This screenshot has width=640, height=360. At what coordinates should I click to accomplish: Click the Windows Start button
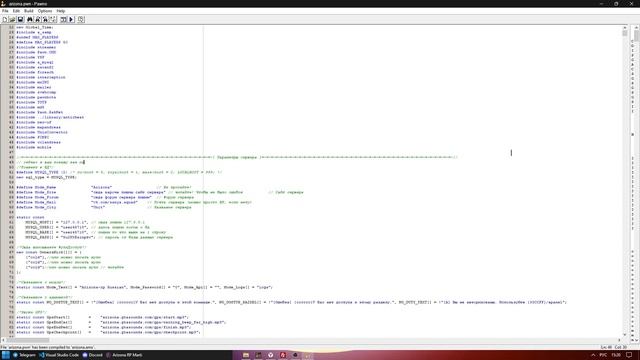(x=5, y=355)
